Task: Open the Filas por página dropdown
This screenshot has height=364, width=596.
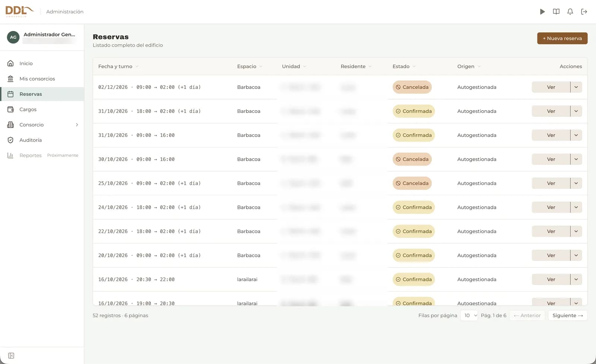Action: [x=469, y=316]
